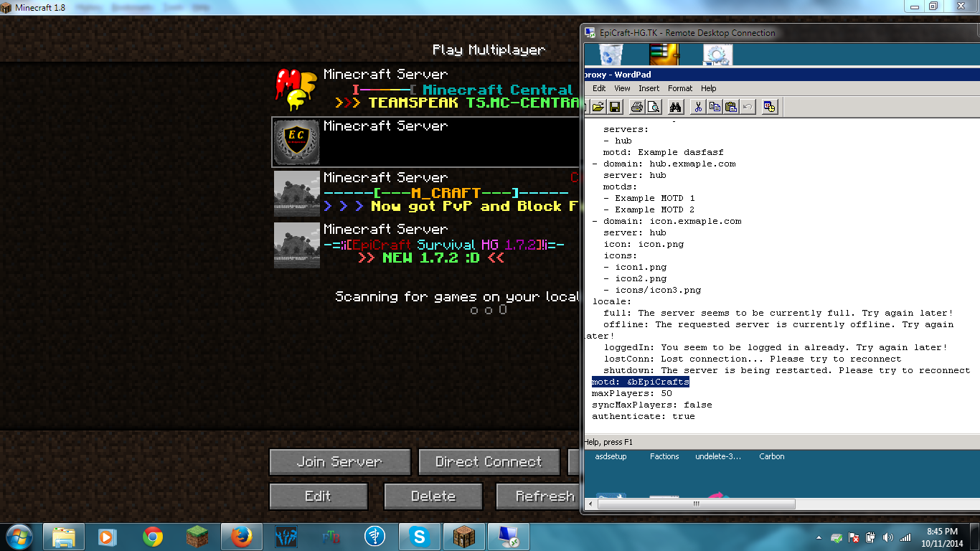Screen dimensions: 980x551
Task: Click the Join Server button
Action: point(340,462)
